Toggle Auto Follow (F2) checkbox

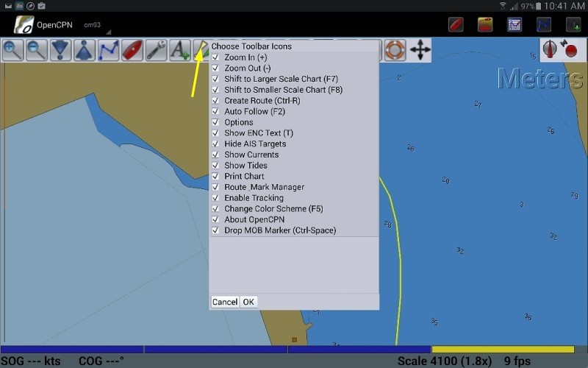point(215,112)
